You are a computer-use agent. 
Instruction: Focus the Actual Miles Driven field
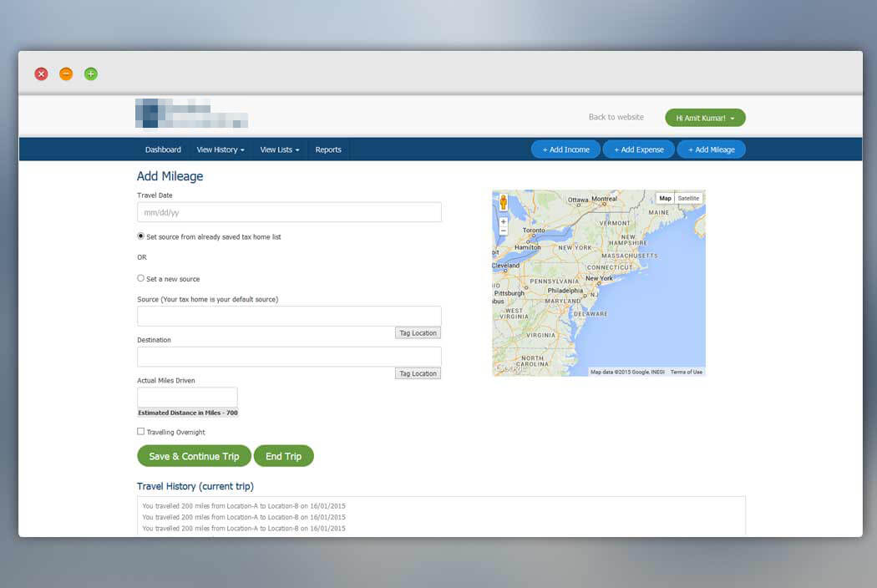[187, 397]
